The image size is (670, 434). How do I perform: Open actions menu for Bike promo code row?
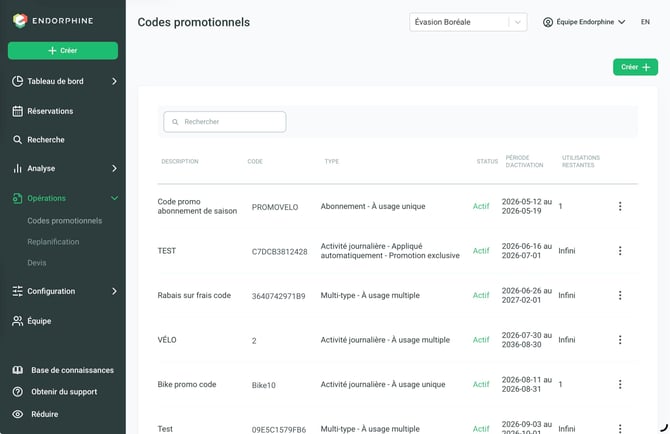click(x=620, y=384)
